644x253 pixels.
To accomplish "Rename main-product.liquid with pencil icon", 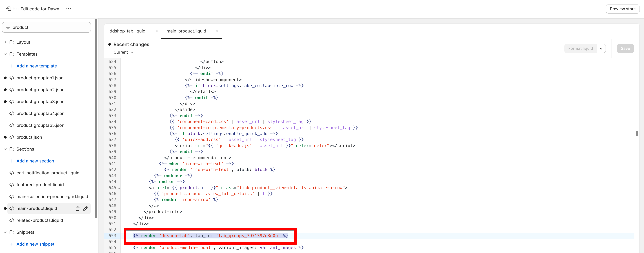I will pyautogui.click(x=85, y=208).
